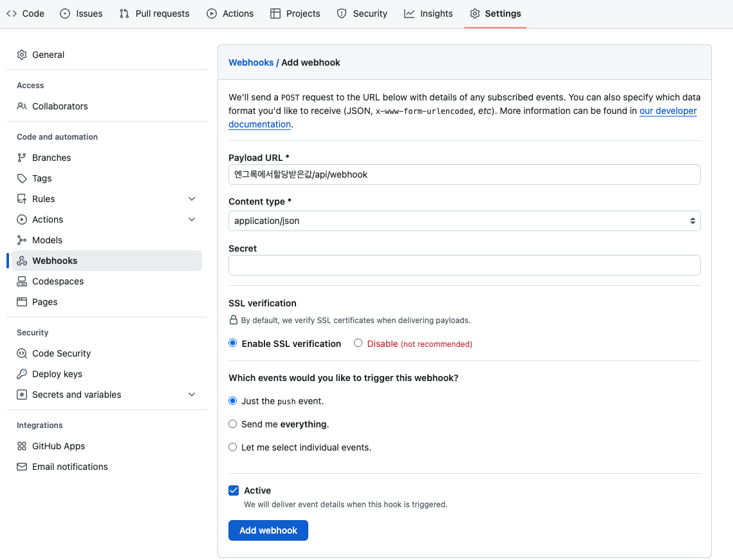Click the Pull requests branch icon
Viewport: 733px width, 560px height.
click(124, 14)
